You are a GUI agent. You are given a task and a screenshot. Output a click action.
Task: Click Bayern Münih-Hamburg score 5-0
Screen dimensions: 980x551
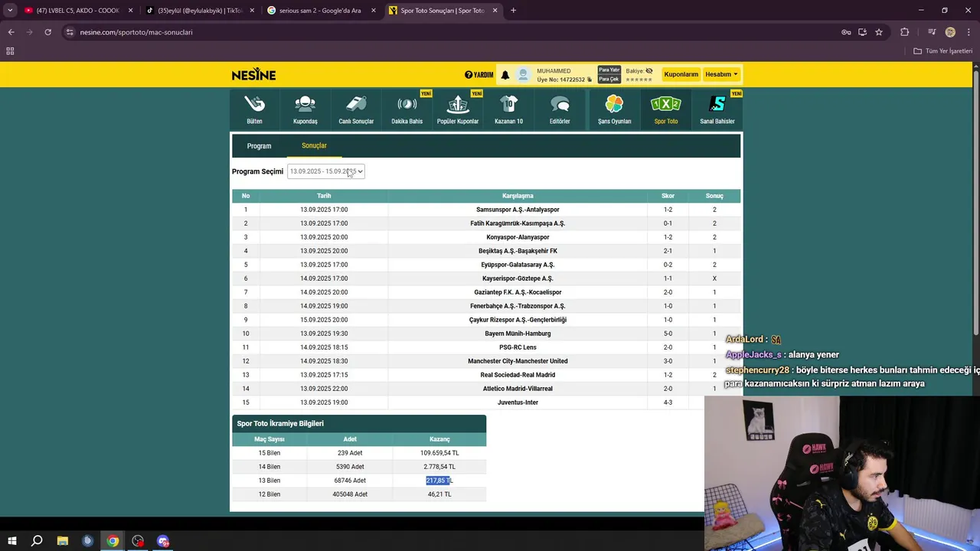pos(668,334)
